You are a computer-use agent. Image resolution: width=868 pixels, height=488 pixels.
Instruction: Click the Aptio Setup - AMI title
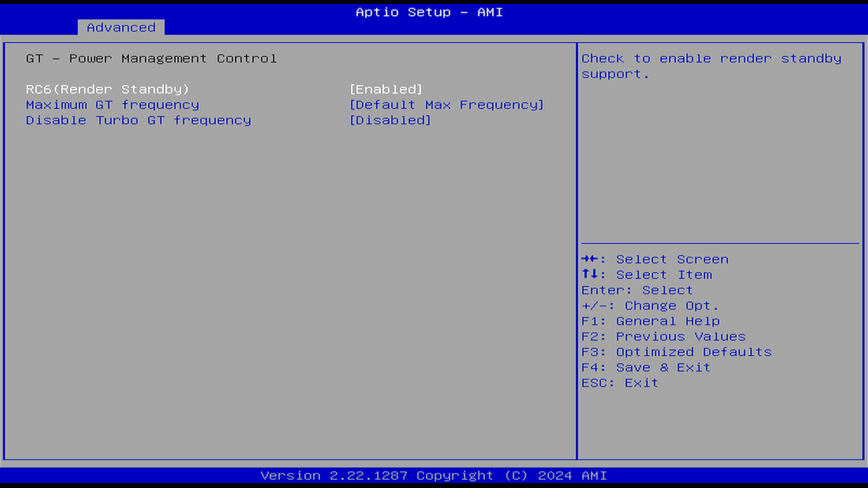point(429,12)
